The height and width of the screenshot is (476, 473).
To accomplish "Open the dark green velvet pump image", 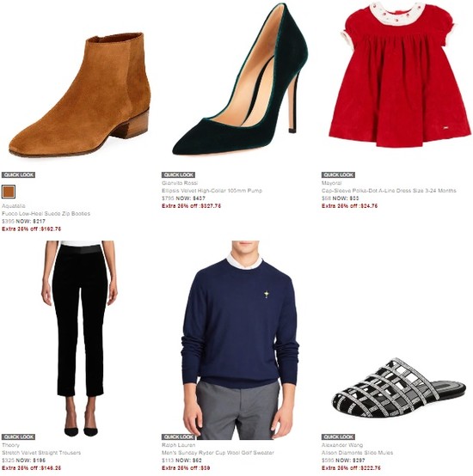I will pos(240,79).
